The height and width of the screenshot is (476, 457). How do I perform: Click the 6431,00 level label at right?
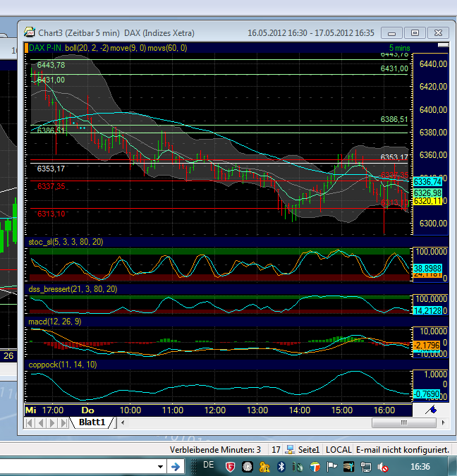(x=394, y=68)
